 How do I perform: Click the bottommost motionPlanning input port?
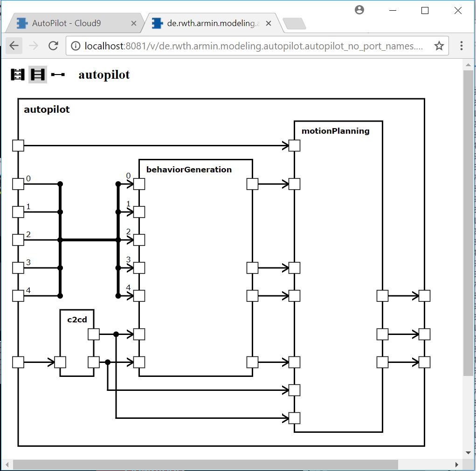(295, 418)
